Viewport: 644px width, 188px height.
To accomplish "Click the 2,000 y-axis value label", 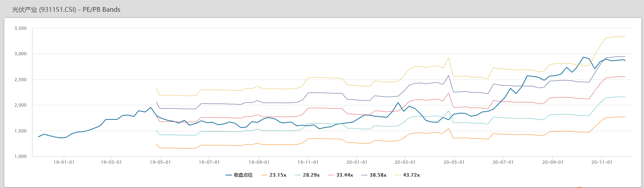I will (x=20, y=105).
